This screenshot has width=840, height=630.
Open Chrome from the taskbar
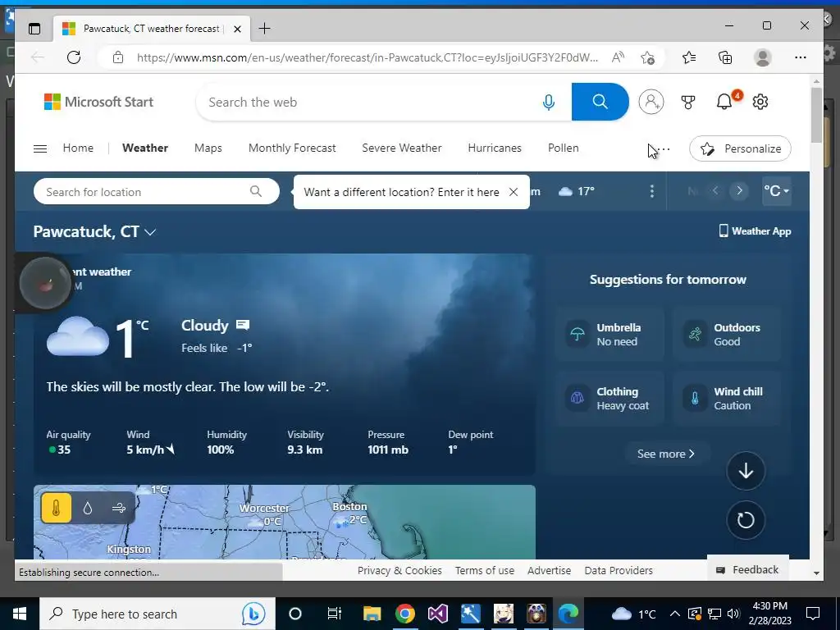pyautogui.click(x=405, y=614)
